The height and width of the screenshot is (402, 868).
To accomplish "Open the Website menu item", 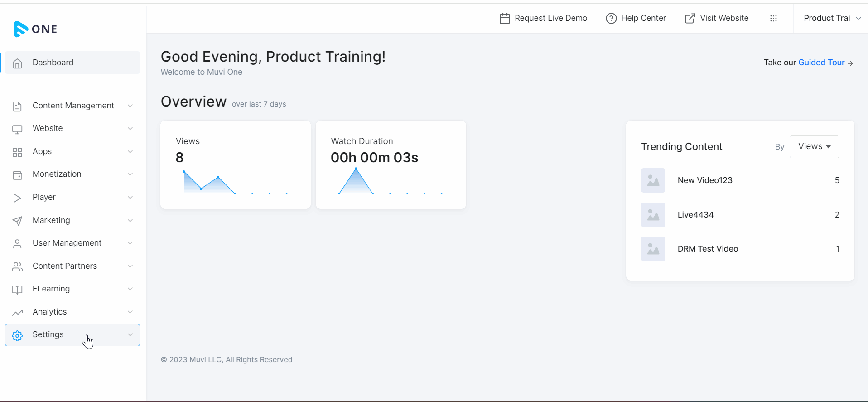I will [x=72, y=128].
